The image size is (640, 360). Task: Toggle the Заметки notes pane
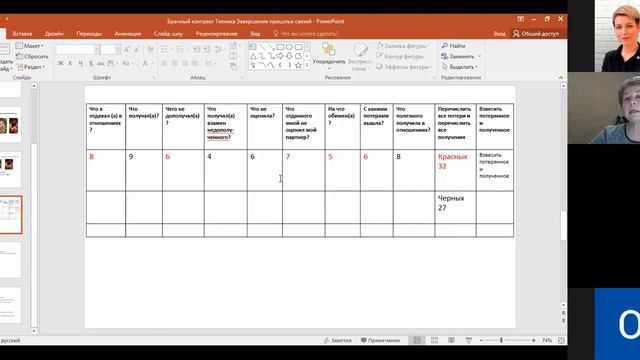click(x=338, y=340)
